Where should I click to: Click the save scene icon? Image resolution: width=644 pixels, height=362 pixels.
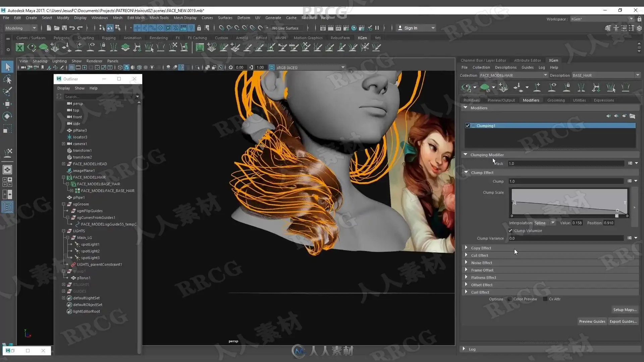point(64,28)
